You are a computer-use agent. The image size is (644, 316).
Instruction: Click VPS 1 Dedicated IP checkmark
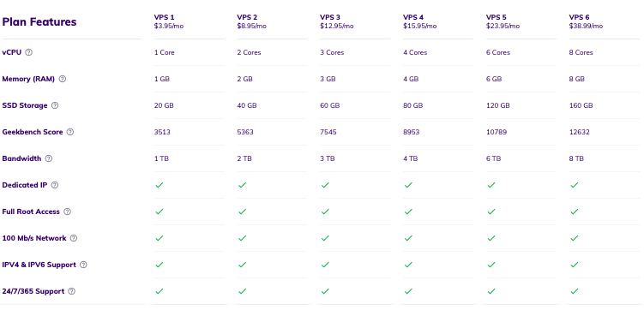[x=159, y=185]
